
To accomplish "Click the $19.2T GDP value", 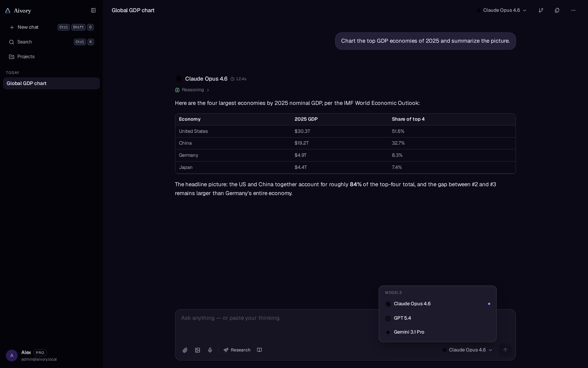I will coord(302,143).
